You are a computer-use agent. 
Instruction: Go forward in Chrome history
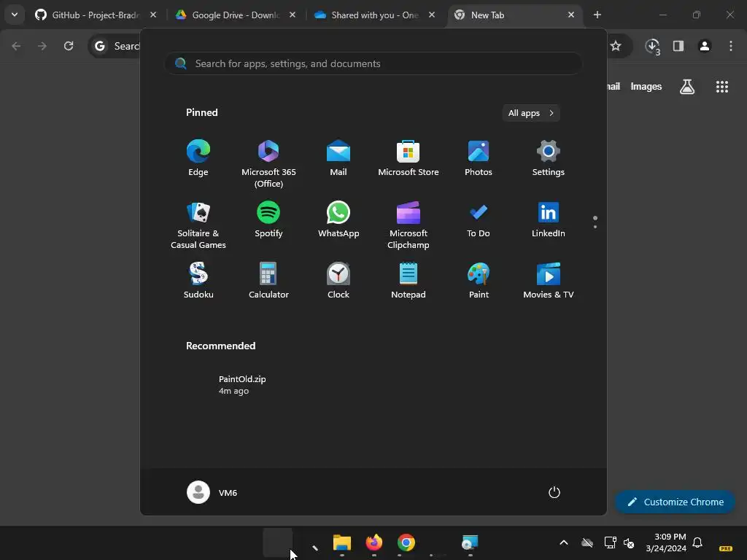coord(42,46)
